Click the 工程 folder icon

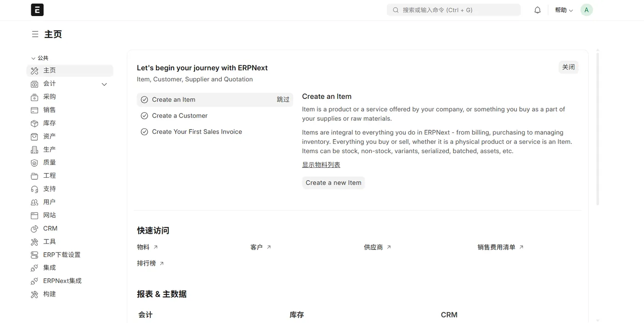point(34,176)
